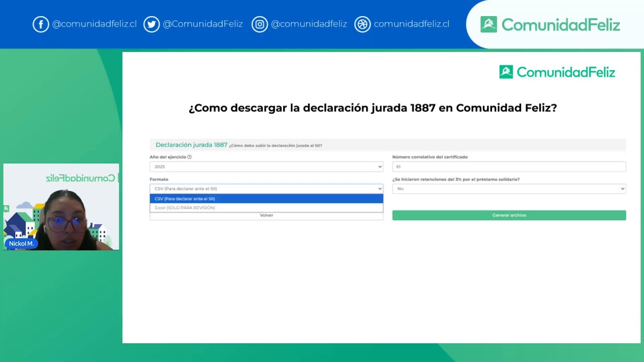Click the comunidadfeliz.cl website text
The width and height of the screenshot is (644, 362).
tap(412, 24)
